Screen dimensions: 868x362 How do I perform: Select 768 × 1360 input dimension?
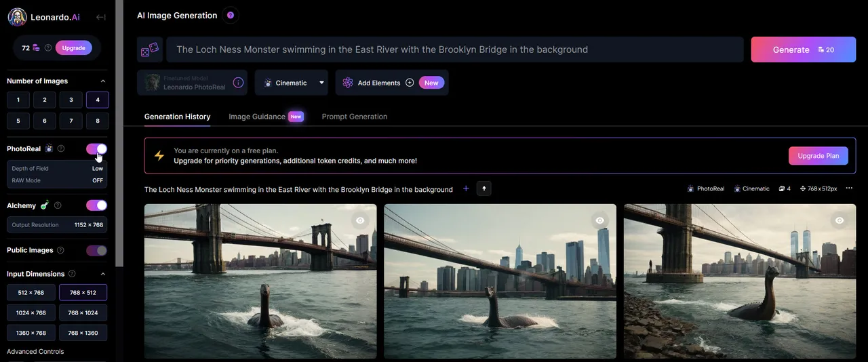point(83,333)
